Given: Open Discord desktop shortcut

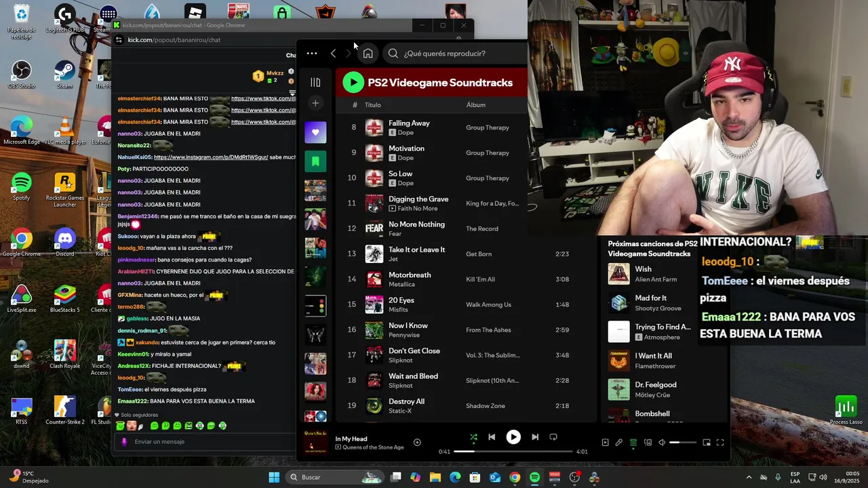Looking at the screenshot, I should pyautogui.click(x=64, y=243).
